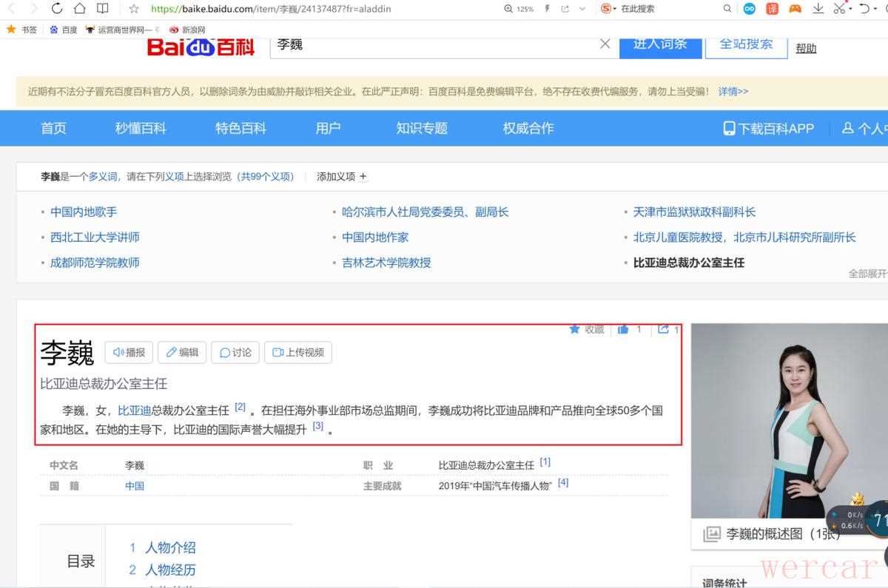Select the 中国内地歌手 disambiguation entry
888x588 pixels.
84,212
